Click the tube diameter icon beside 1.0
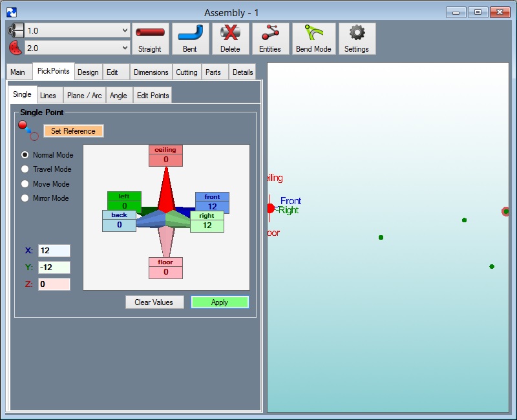 point(16,30)
